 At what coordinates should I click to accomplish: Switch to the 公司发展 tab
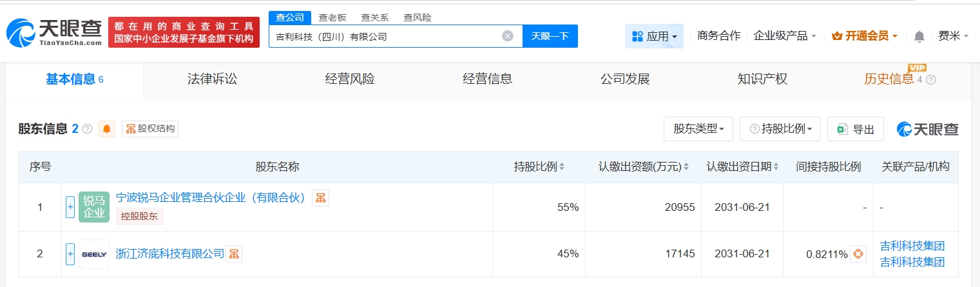tap(625, 79)
